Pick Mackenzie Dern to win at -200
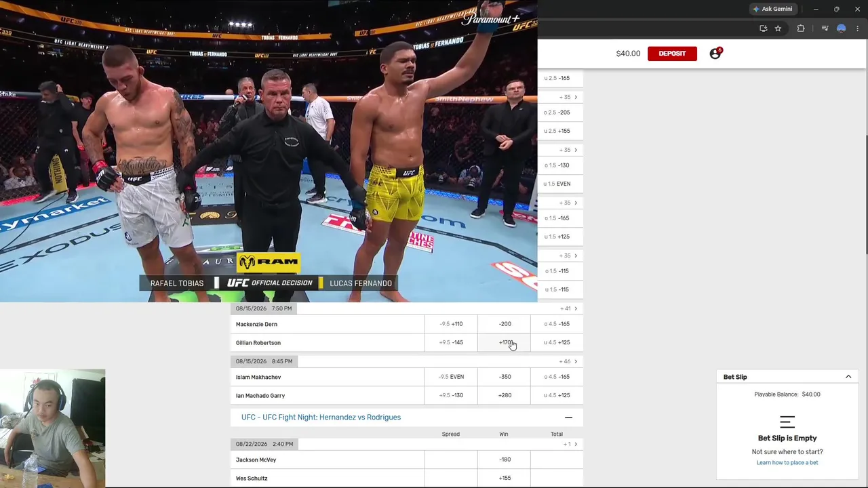This screenshot has height=488, width=868. click(x=505, y=324)
